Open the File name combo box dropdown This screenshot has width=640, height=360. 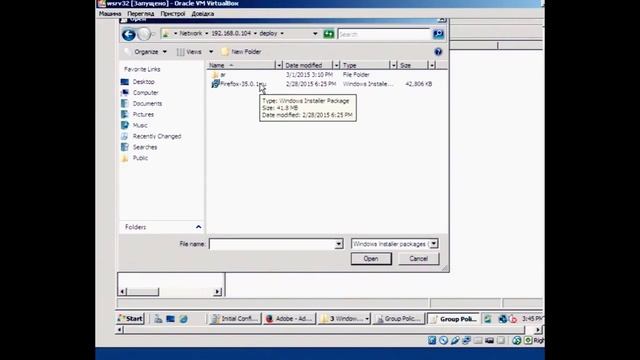[x=339, y=244]
